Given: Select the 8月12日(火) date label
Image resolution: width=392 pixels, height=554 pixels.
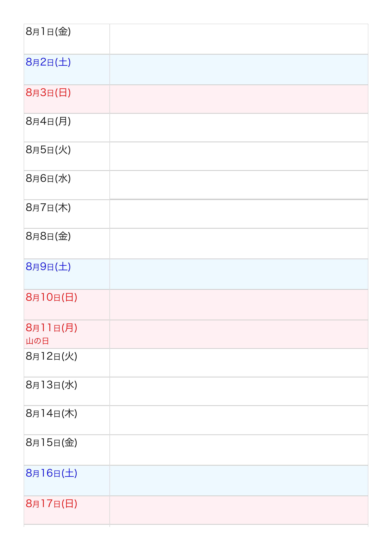Looking at the screenshot, I should (x=51, y=356).
